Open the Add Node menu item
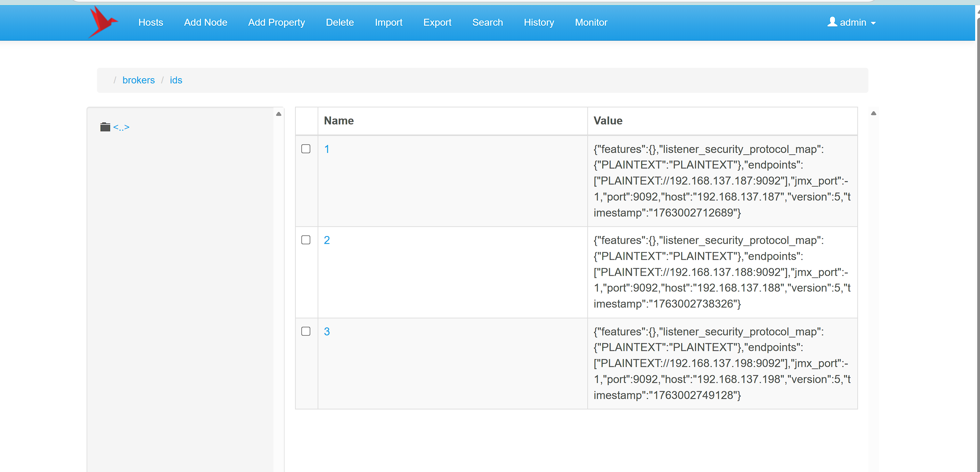The image size is (980, 472). point(205,23)
